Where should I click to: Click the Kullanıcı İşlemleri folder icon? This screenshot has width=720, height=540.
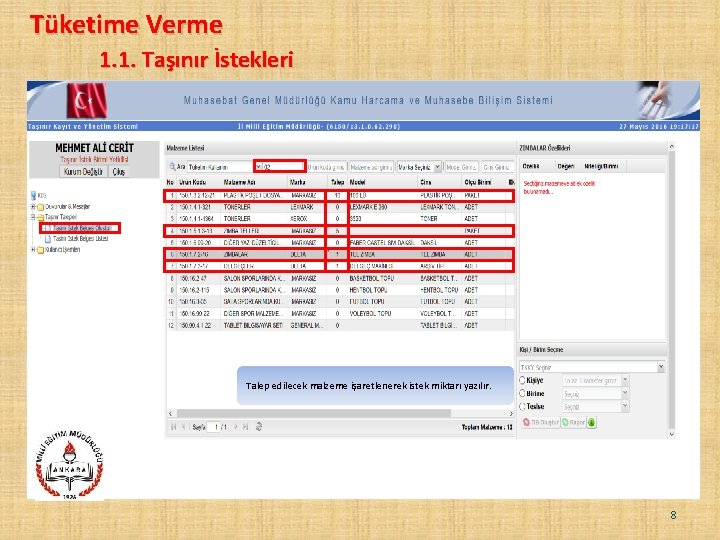click(40, 250)
